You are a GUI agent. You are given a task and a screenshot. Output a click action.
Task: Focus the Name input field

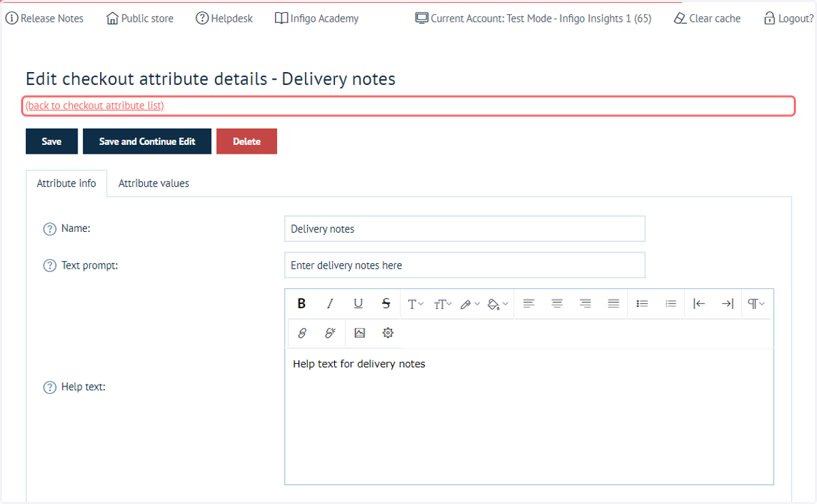coord(464,229)
